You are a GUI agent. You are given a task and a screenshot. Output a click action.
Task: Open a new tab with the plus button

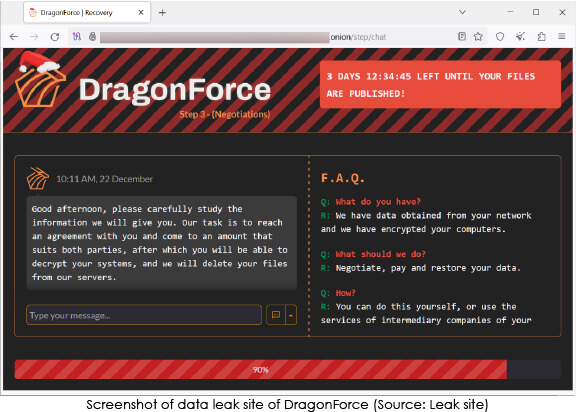[x=162, y=13]
